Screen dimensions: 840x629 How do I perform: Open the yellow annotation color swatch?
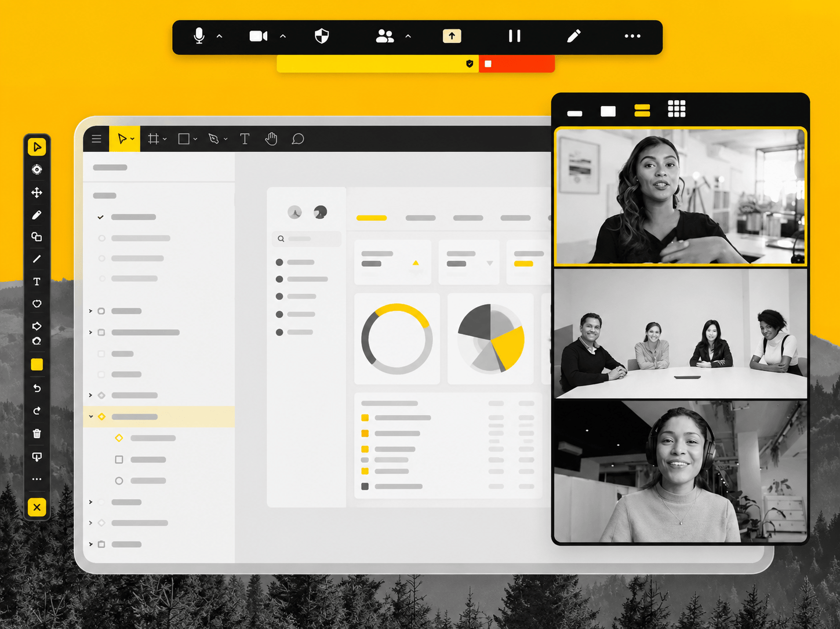(x=37, y=365)
